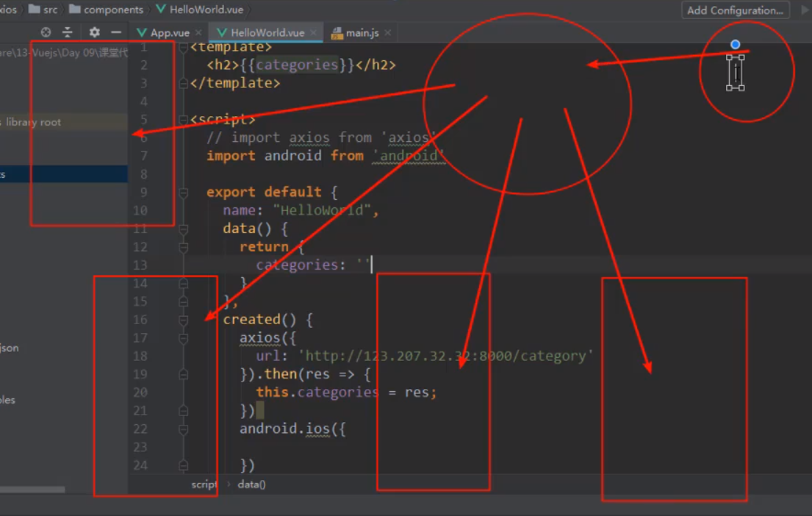Click fold end marker at line 24
The width and height of the screenshot is (812, 516).
pyautogui.click(x=183, y=466)
